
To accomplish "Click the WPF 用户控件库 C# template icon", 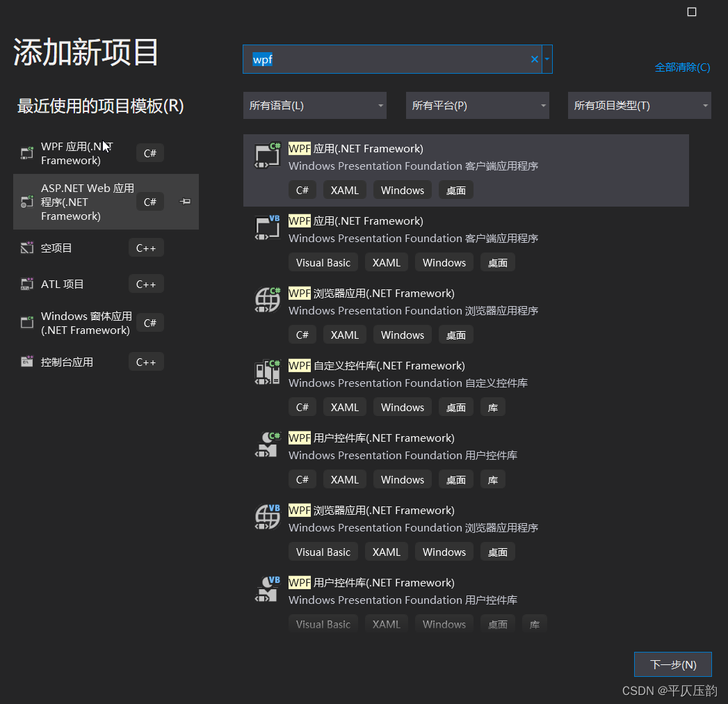I will (267, 445).
